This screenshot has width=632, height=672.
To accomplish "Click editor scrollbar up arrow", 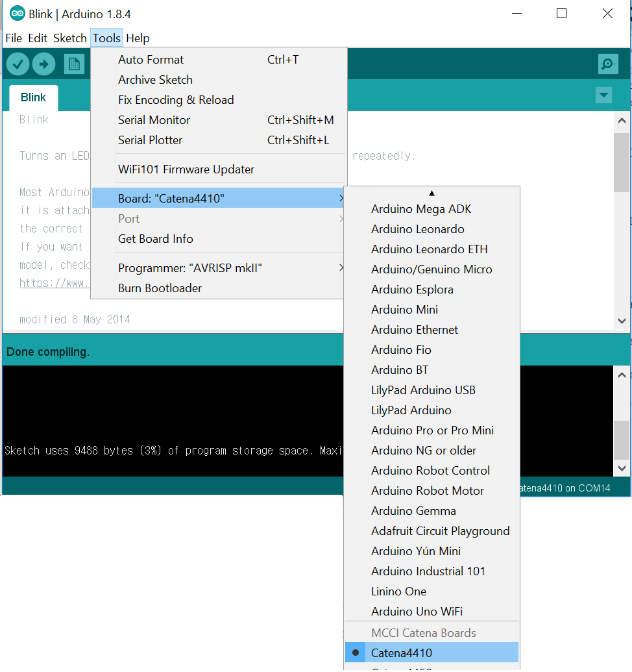I will (622, 121).
